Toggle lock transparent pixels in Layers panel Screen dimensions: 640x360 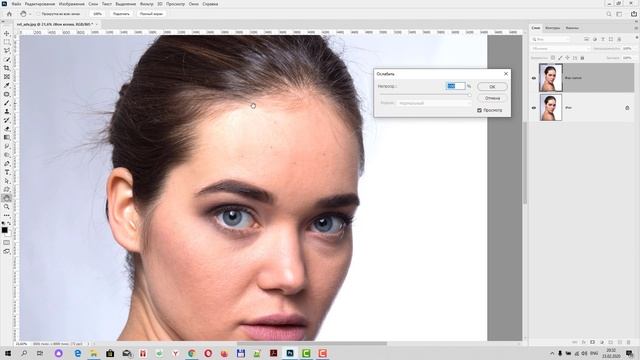tap(553, 58)
